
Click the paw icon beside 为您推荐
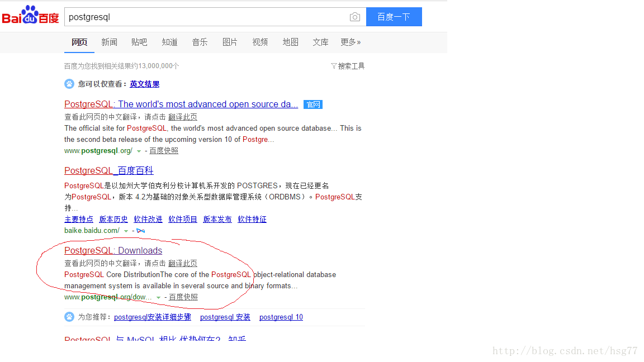(69, 317)
